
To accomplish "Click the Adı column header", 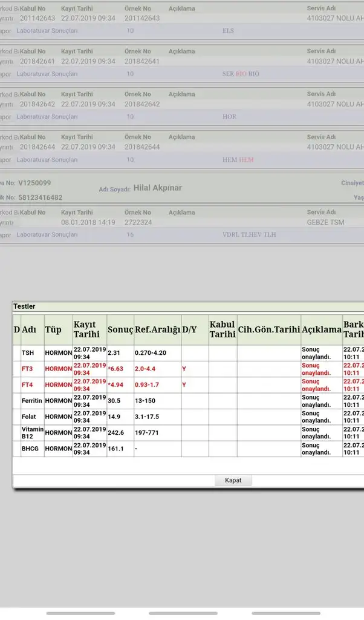I will coord(29,329).
